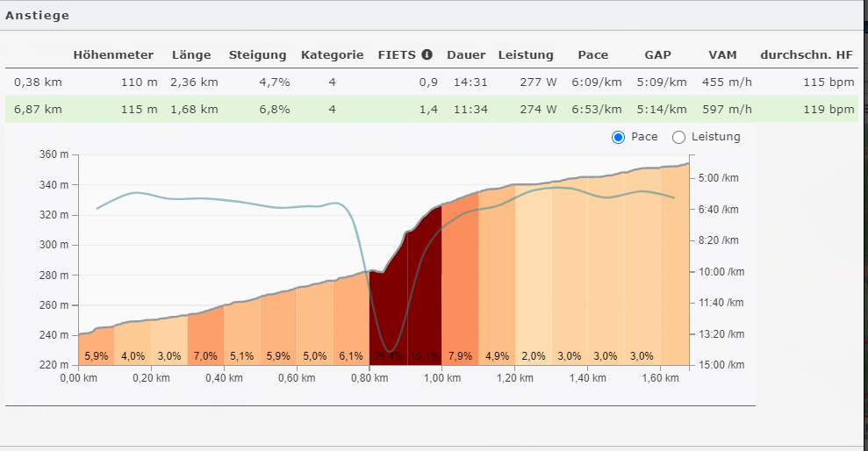Viewport: 868px width, 451px height.
Task: Click the FIETS info icon
Action: (427, 54)
